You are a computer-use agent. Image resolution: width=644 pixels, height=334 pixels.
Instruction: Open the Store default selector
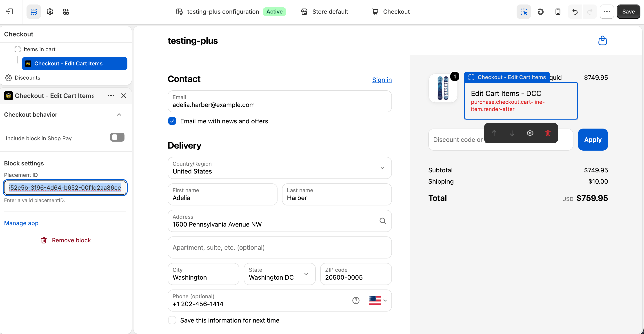point(324,12)
